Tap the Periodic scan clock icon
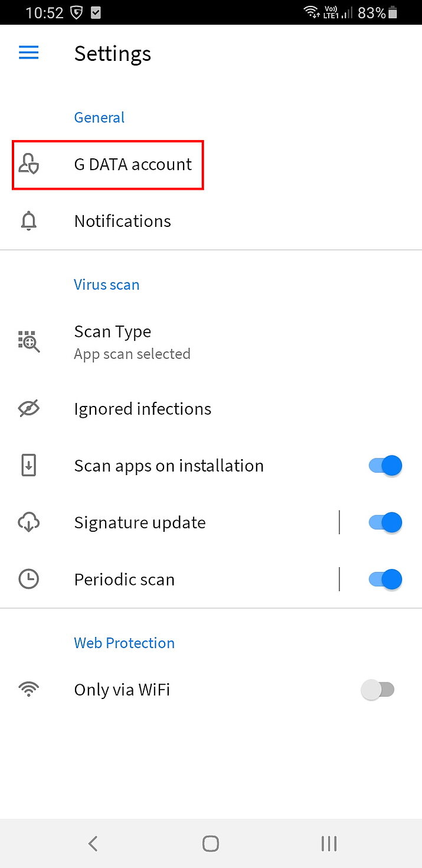This screenshot has width=422, height=868. pos(29,580)
